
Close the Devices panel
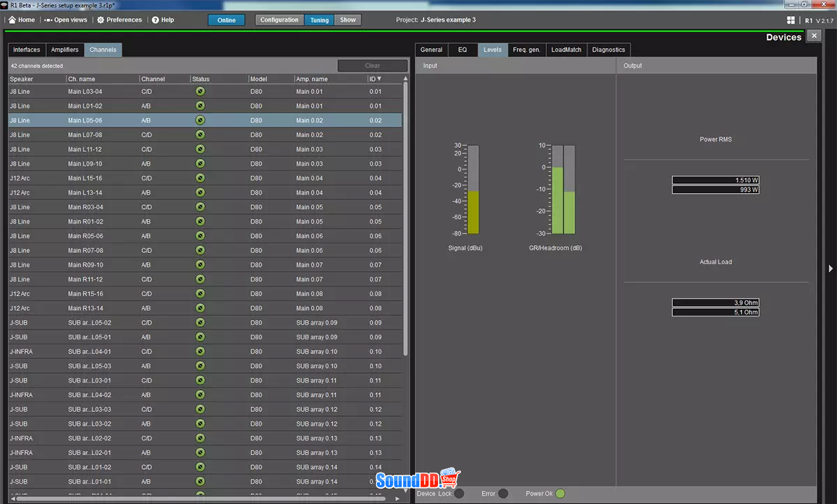click(814, 36)
